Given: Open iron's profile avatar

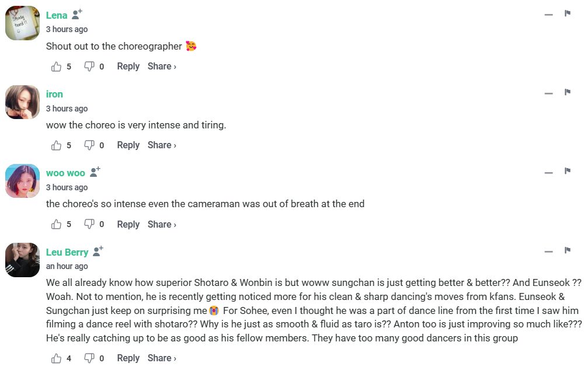Looking at the screenshot, I should pos(22,102).
